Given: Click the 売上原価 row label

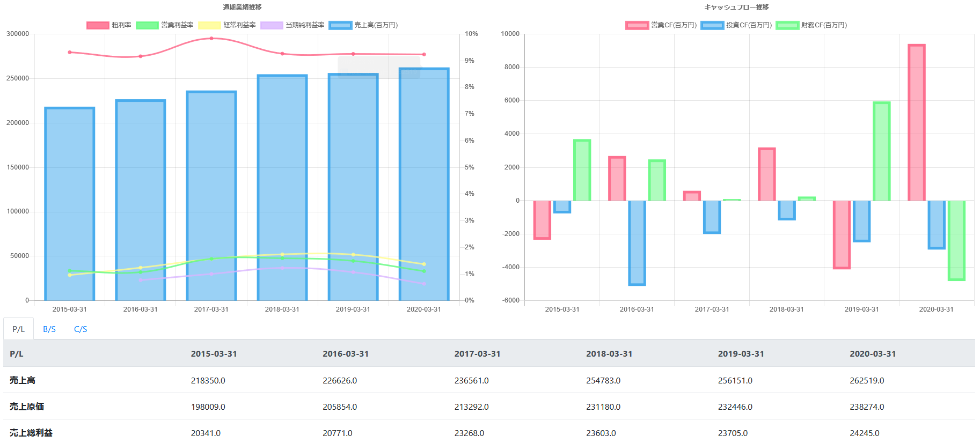Looking at the screenshot, I should click(x=27, y=407).
